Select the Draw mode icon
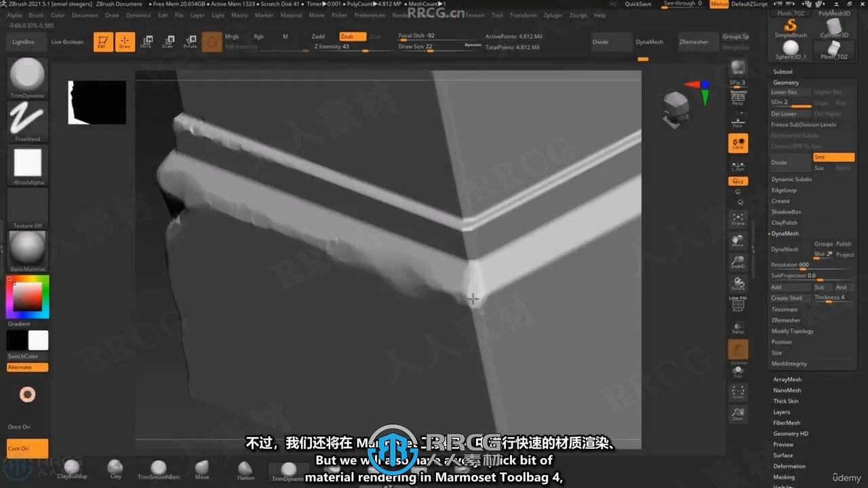This screenshot has width=868, height=488. coord(125,42)
